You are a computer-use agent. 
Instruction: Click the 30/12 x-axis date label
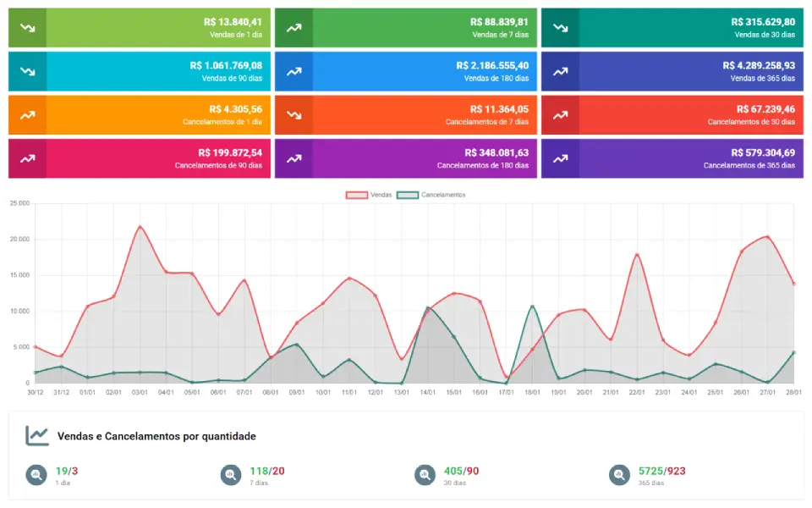36,392
